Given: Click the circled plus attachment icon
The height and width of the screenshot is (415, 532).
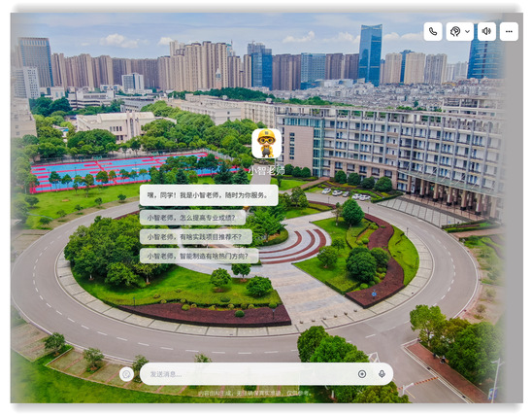Looking at the screenshot, I should click(x=362, y=374).
